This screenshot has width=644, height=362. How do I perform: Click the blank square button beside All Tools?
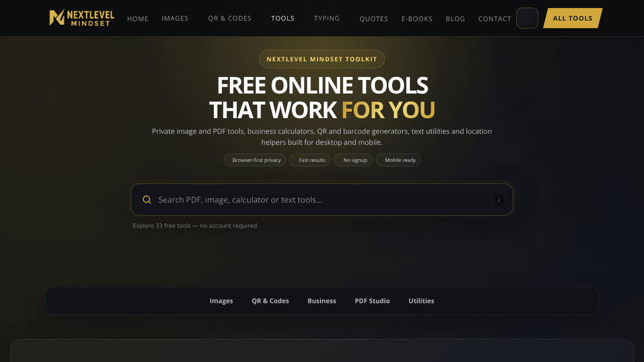527,18
